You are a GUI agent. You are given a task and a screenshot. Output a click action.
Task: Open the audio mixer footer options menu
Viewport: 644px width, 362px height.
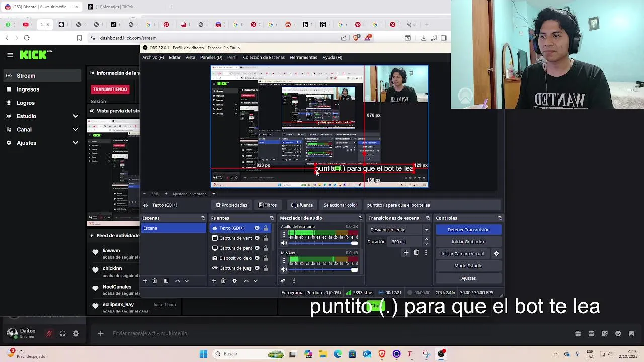point(294,281)
